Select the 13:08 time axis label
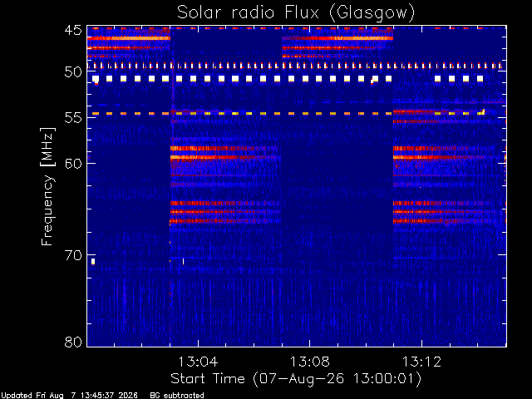The width and height of the screenshot is (532, 399). (309, 362)
